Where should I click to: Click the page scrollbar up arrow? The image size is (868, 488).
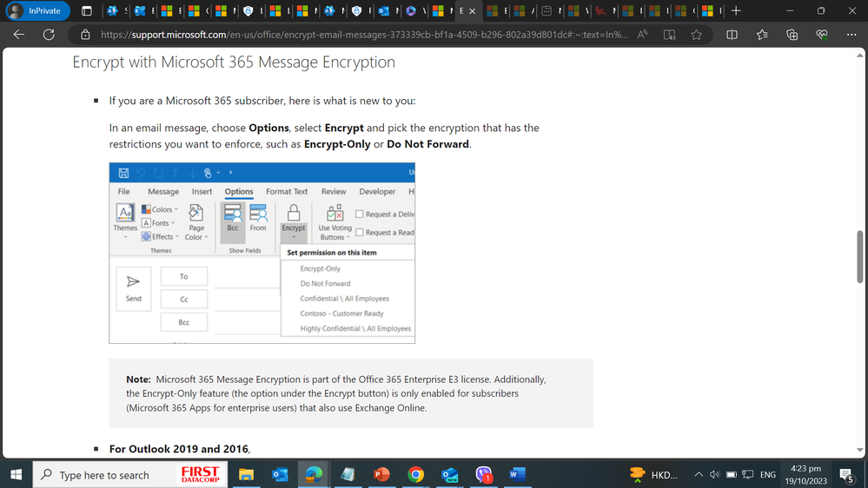click(x=859, y=56)
